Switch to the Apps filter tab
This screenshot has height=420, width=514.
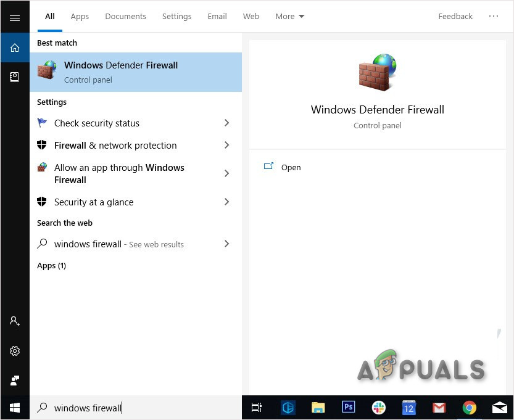(x=80, y=17)
